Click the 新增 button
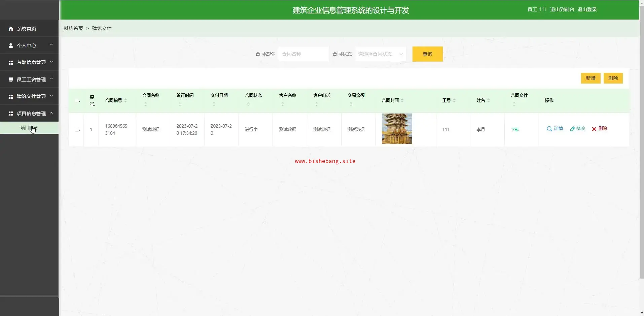This screenshot has height=316, width=644. pos(591,78)
